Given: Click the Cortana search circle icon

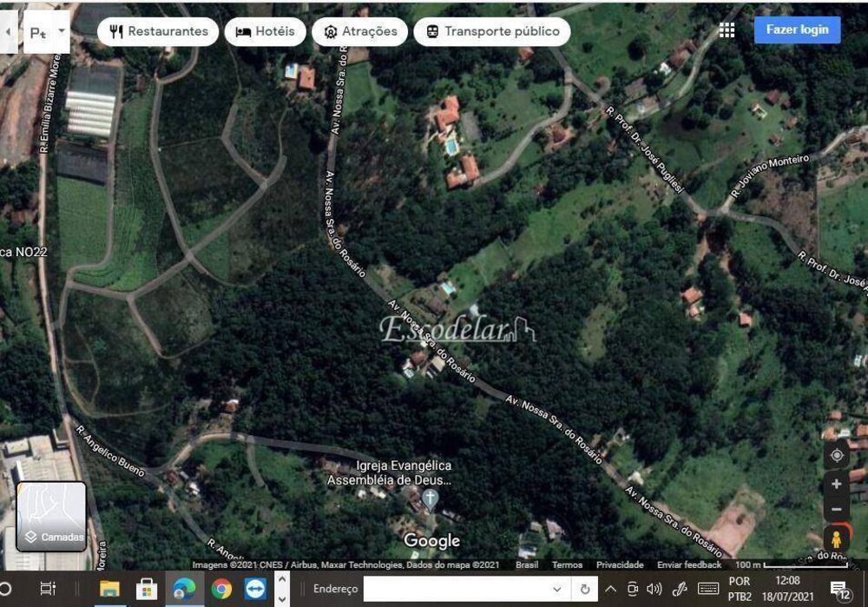Looking at the screenshot, I should point(4,589).
